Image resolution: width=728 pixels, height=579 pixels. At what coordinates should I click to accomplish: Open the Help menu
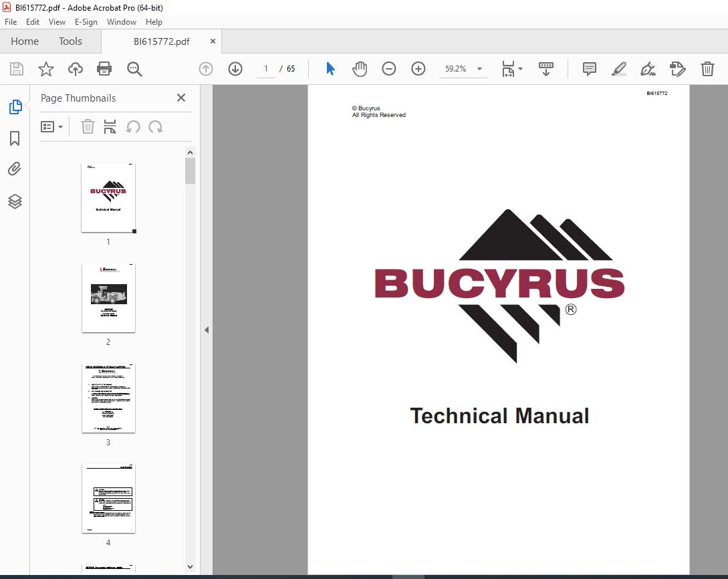154,22
